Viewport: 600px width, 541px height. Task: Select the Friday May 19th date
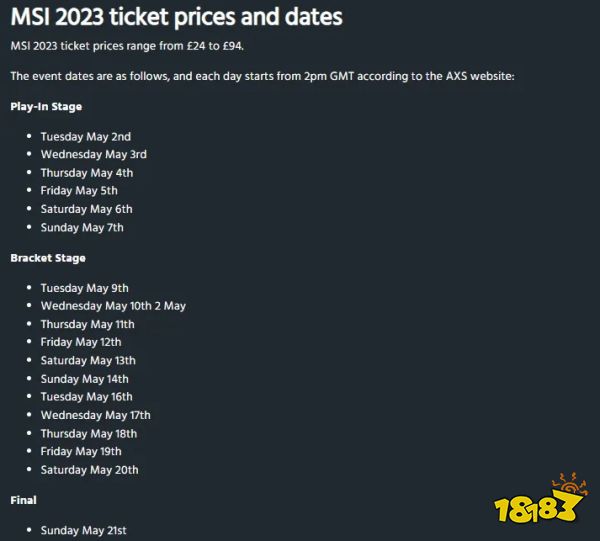[81, 451]
